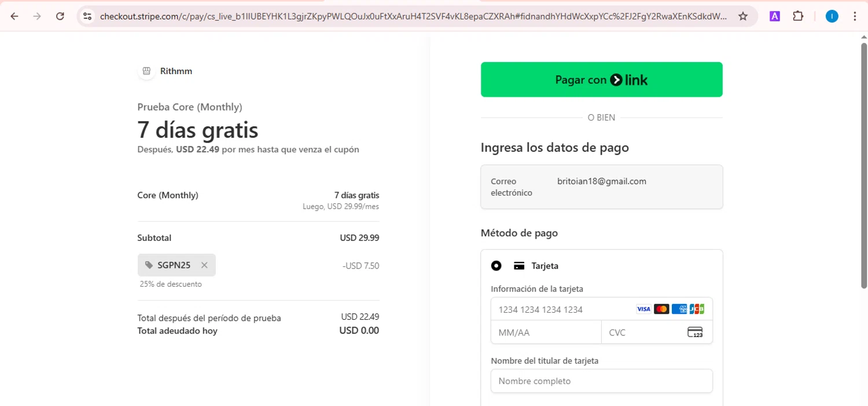
Task: Open the Chrome profile avatar
Action: point(832,16)
